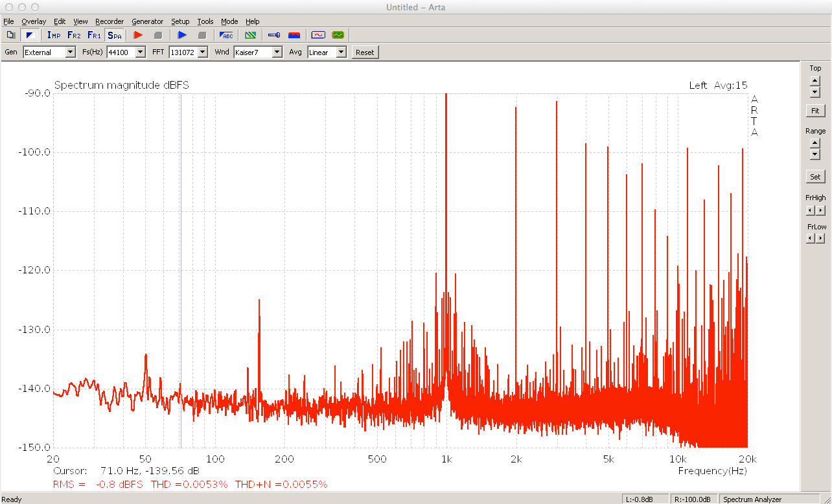
Task: Click the Fit button
Action: (x=815, y=111)
